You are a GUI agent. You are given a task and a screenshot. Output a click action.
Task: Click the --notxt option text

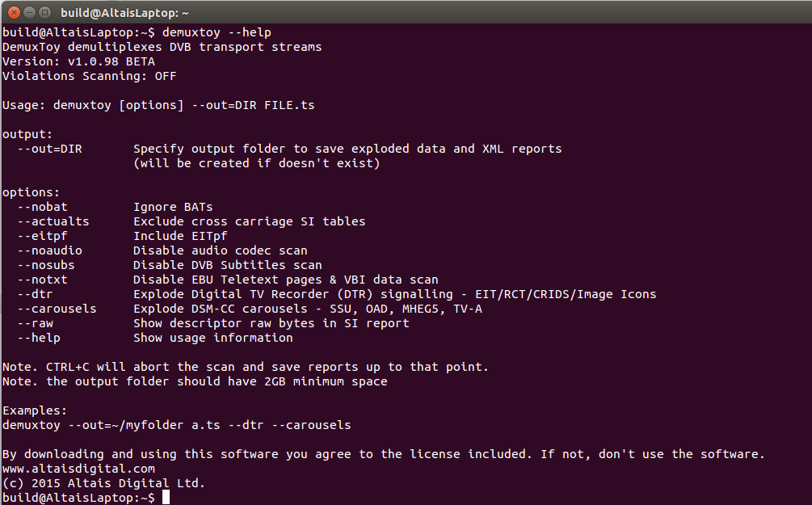[x=46, y=280]
